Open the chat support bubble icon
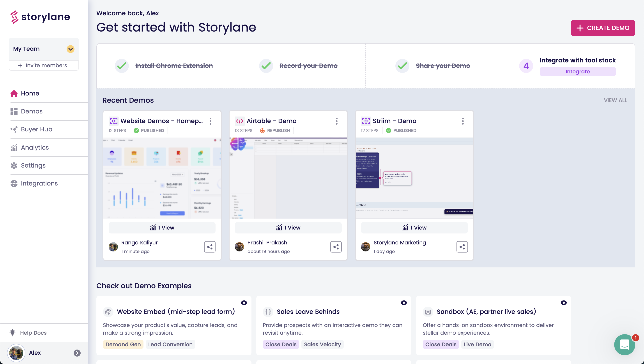This screenshot has height=364, width=644. (624, 345)
